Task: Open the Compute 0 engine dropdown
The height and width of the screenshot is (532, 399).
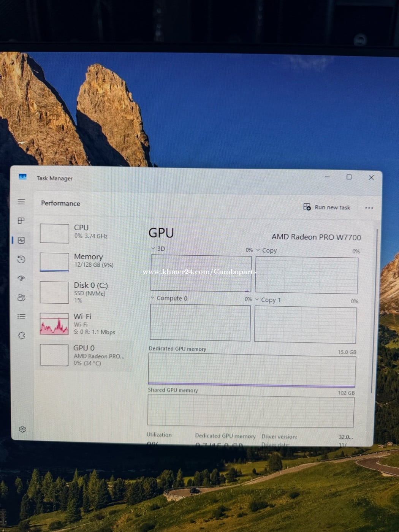Action: point(169,298)
